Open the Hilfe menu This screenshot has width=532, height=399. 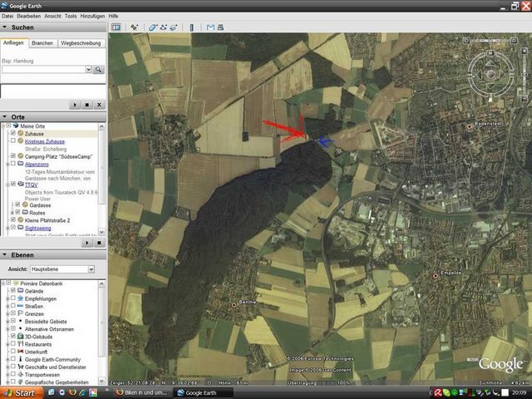[x=113, y=16]
